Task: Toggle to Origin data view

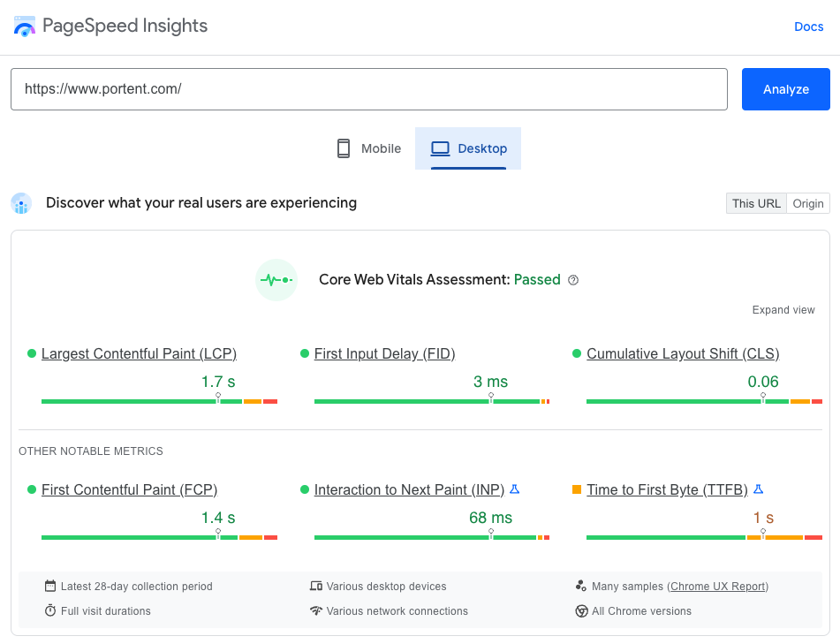Action: 808,203
